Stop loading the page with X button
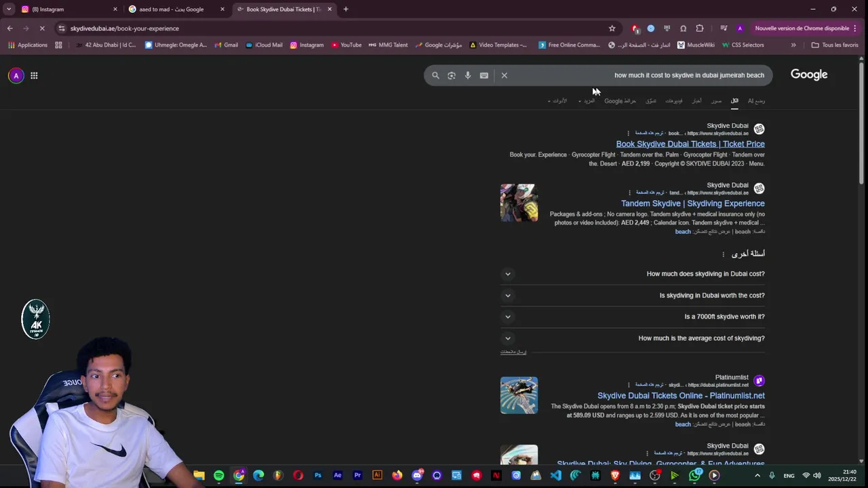This screenshot has height=488, width=868. click(x=41, y=28)
